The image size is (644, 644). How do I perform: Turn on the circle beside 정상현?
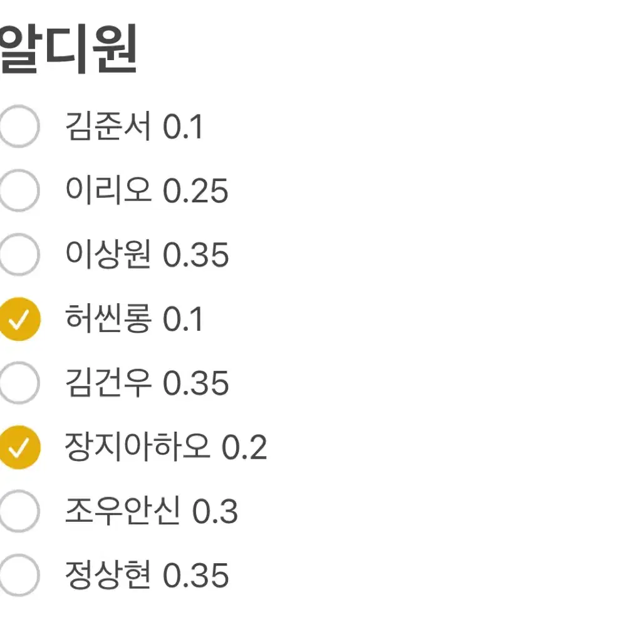(19, 576)
